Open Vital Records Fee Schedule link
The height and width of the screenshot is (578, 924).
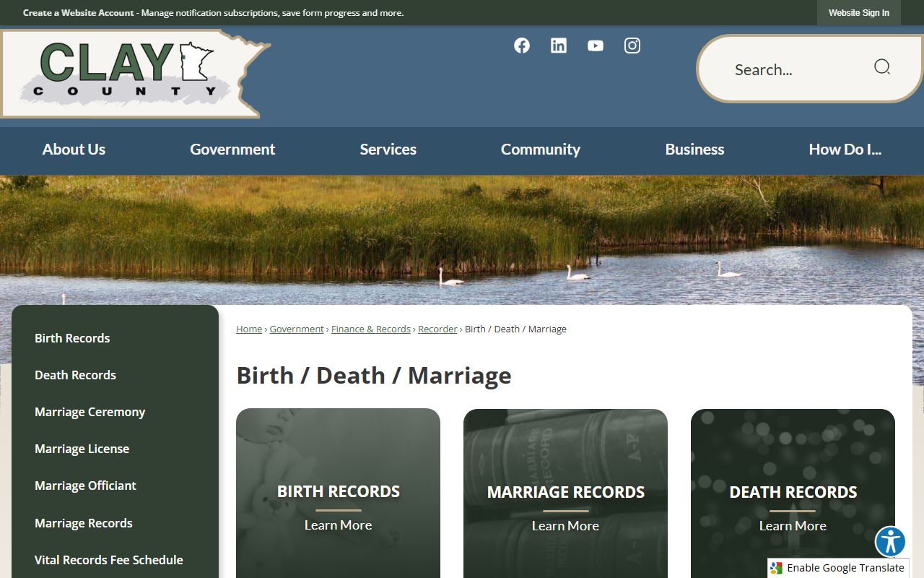click(x=109, y=560)
